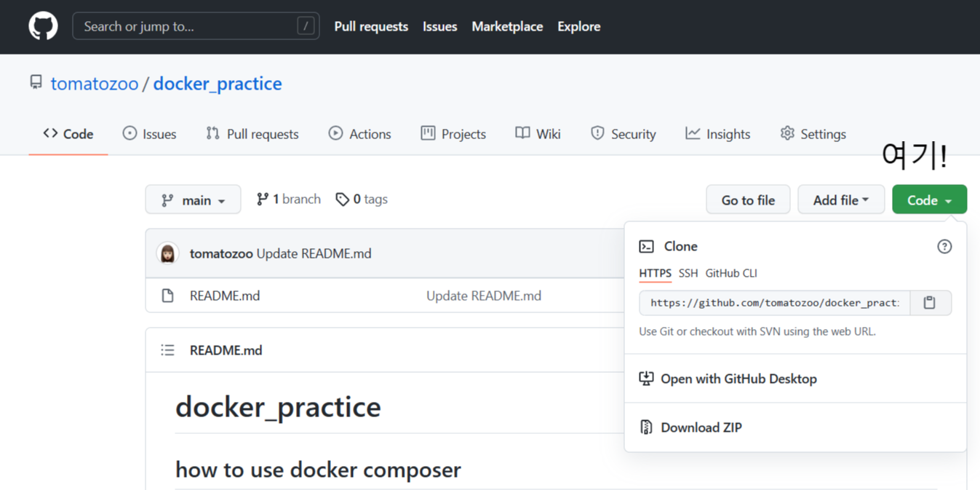Open Update README.md commit in file row
Screen dimensions: 980x490
click(x=484, y=296)
